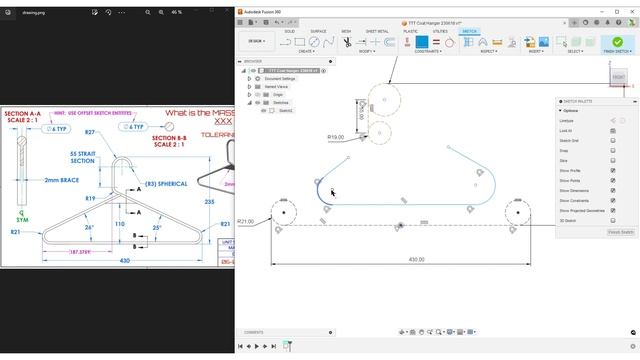
Task: Uncheck the Show Profile checkbox
Action: (613, 171)
